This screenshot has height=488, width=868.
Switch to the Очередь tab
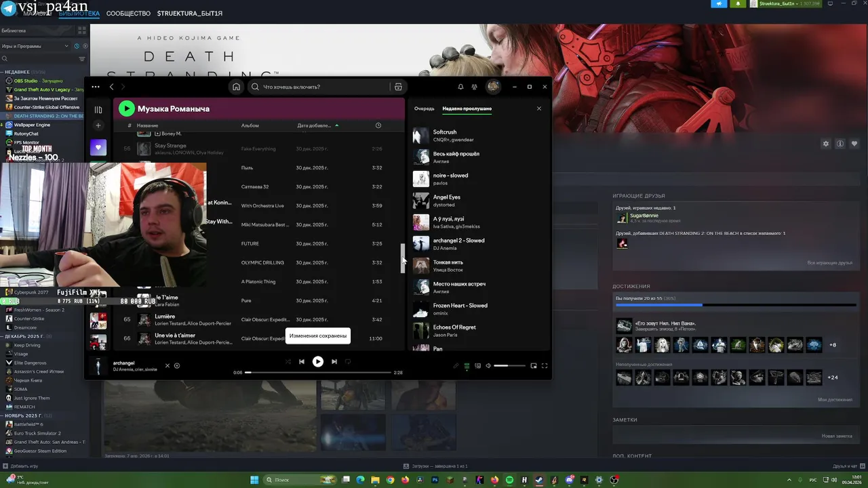click(x=425, y=108)
